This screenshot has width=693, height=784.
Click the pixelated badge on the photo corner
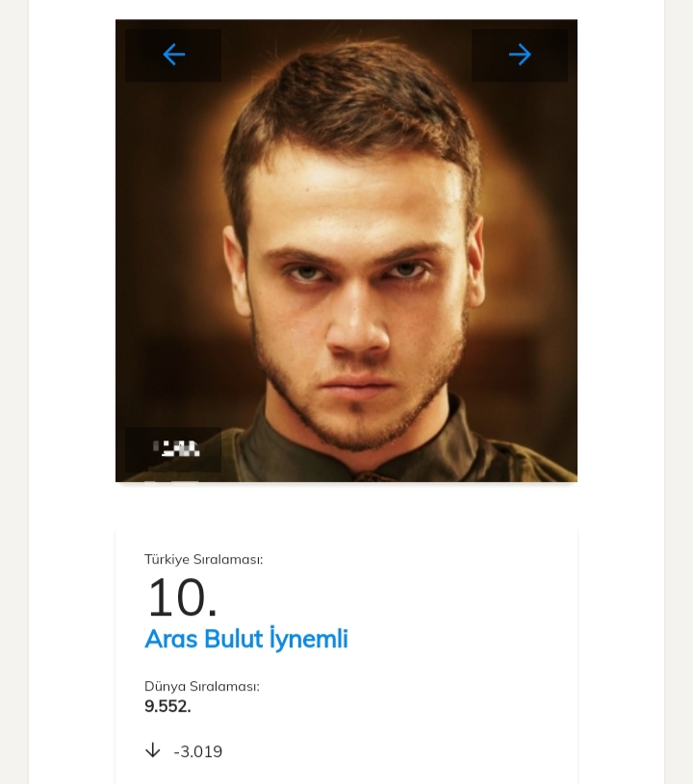[174, 448]
